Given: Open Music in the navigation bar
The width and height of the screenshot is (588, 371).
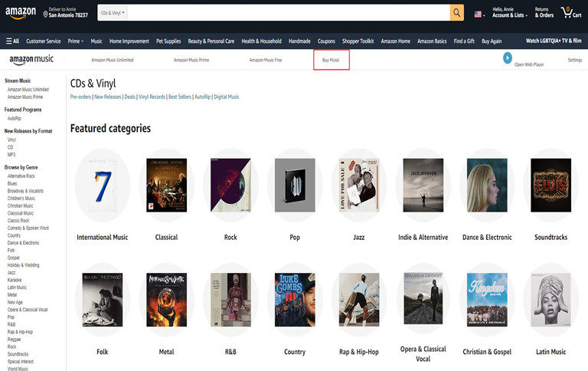Looking at the screenshot, I should click(96, 41).
